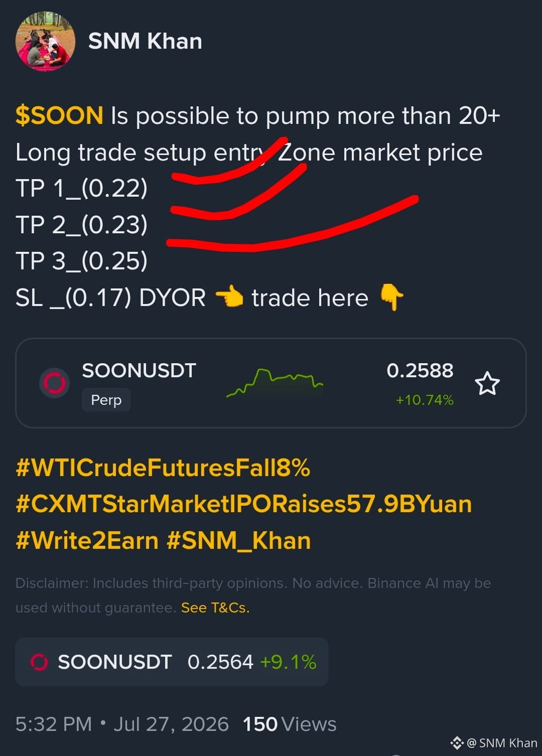
Task: Open the SNM Khan username
Action: coord(145,41)
